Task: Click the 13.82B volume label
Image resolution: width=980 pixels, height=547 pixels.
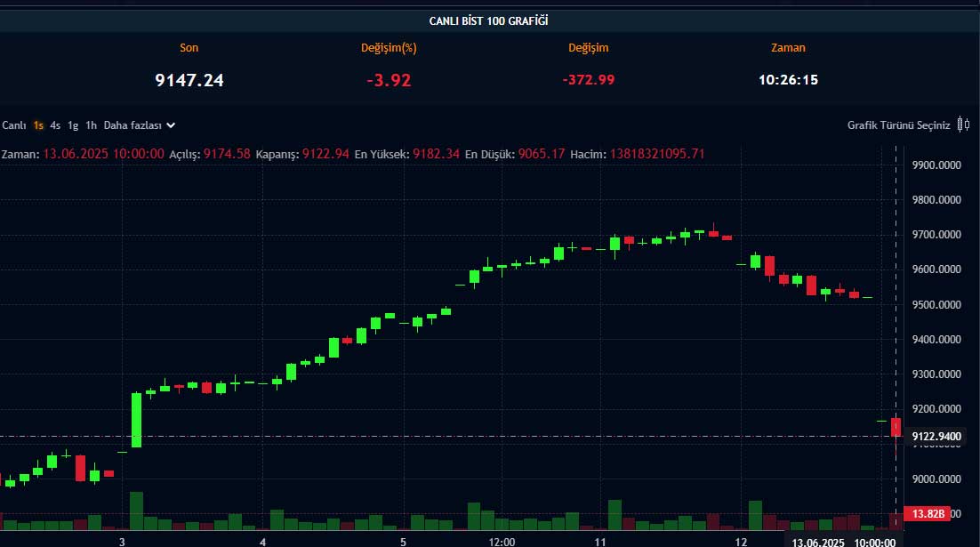Action: [928, 514]
